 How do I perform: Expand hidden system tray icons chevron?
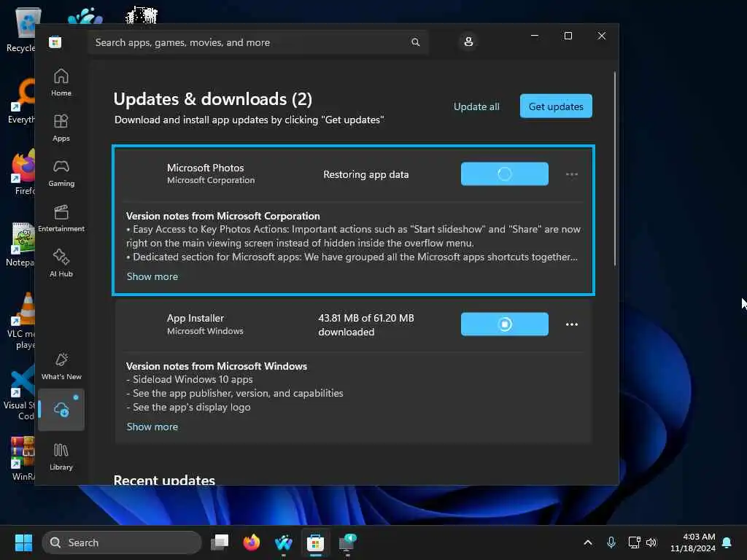point(588,542)
